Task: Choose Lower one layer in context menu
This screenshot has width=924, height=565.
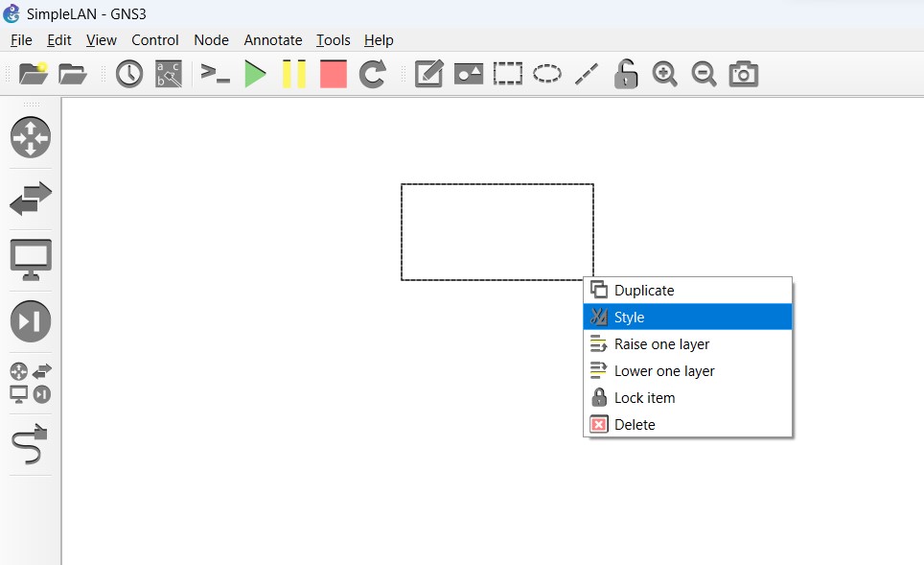Action: click(687, 371)
